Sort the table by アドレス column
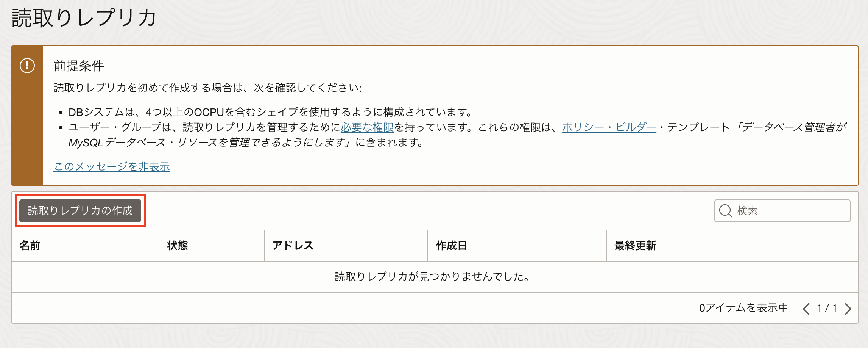Viewport: 868px width, 348px height. coord(293,246)
